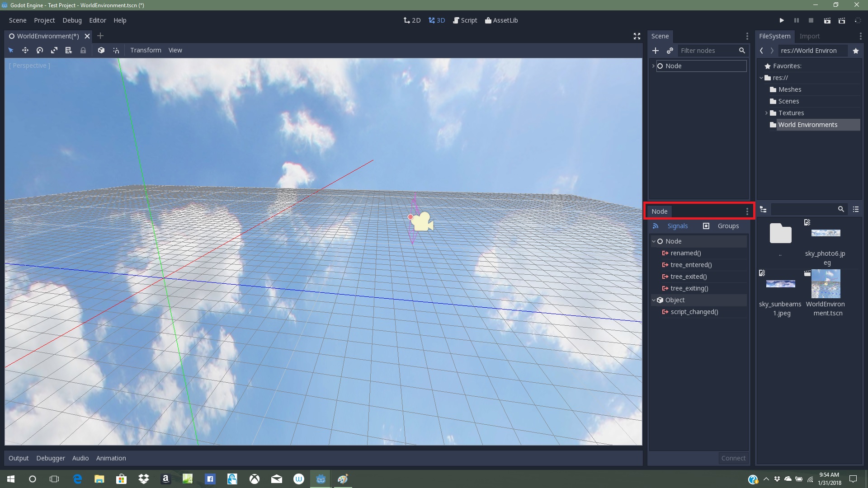Open the AssetLib workspace

pos(501,20)
